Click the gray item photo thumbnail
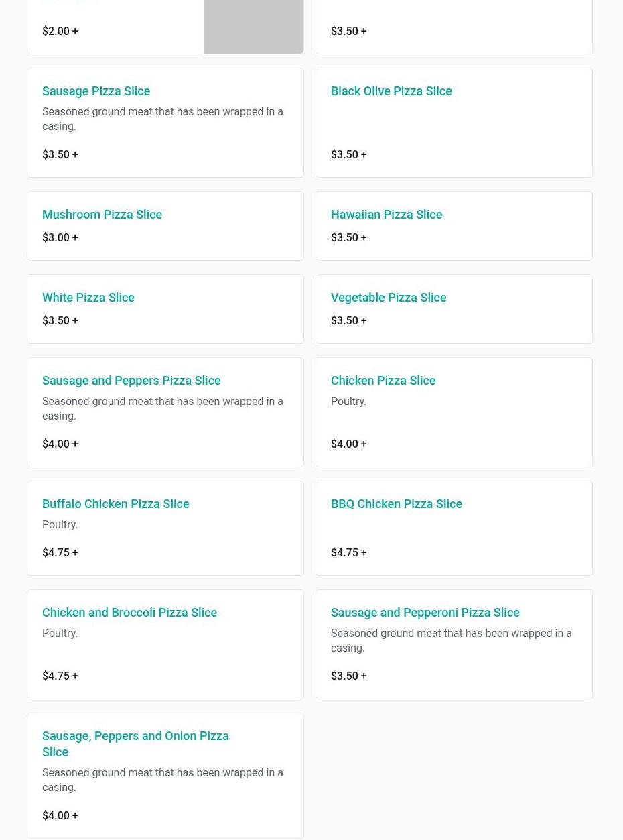623x840 pixels. coord(253,27)
